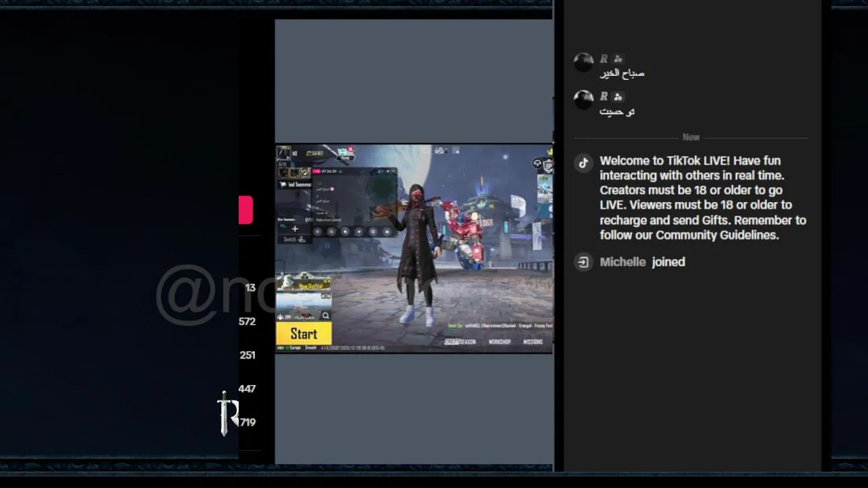Click avatar beside message صباح الخير

[583, 62]
